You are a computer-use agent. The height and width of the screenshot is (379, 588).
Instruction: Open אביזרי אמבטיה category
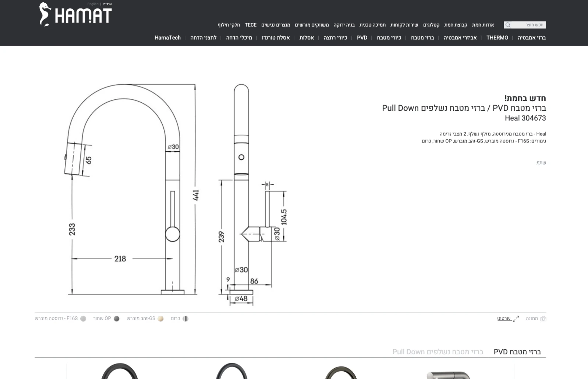coord(460,38)
